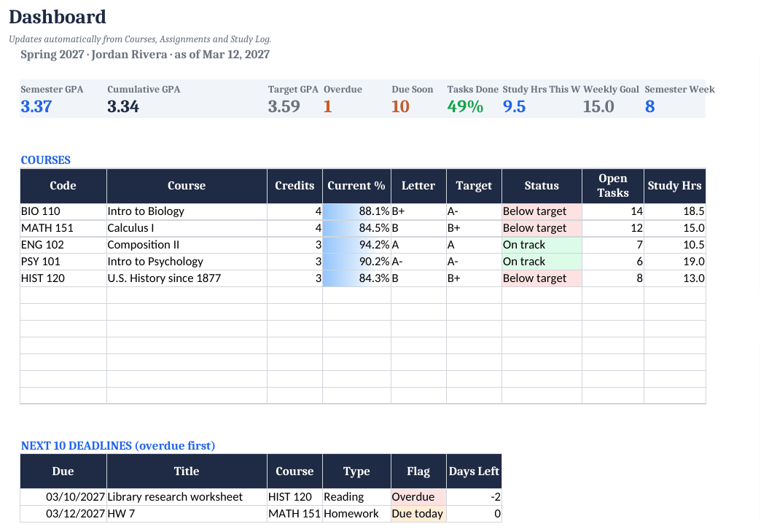The height and width of the screenshot is (532, 769).
Task: Select Calculus I 'Below target' status cell
Action: (x=542, y=228)
